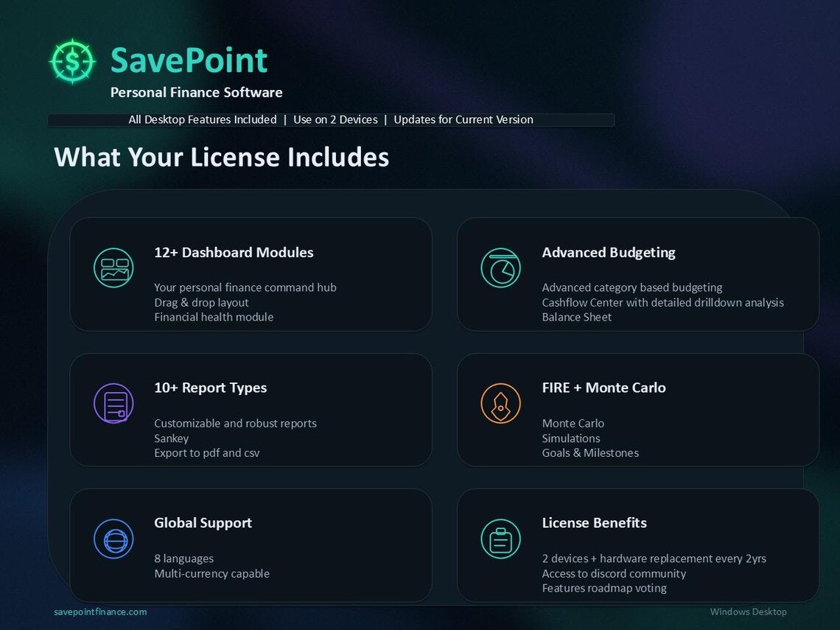The width and height of the screenshot is (840, 630).
Task: Click the 'What Your License Includes' heading
Action: click(x=221, y=157)
